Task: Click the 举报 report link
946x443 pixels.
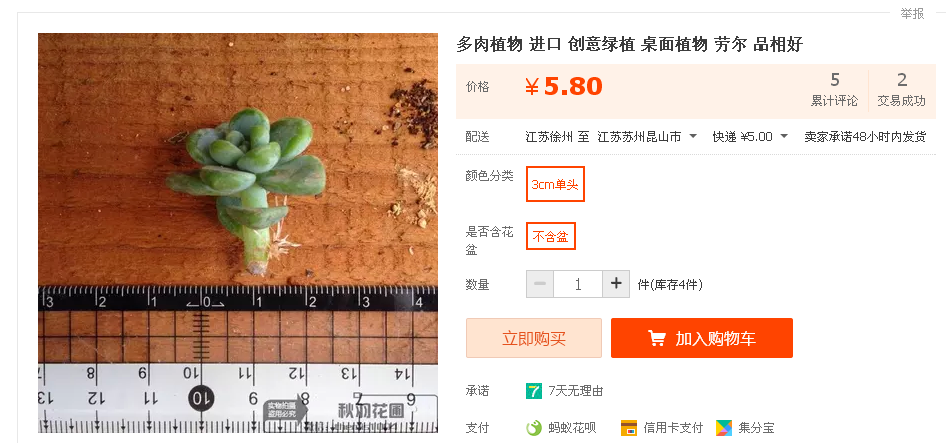Action: coord(912,13)
